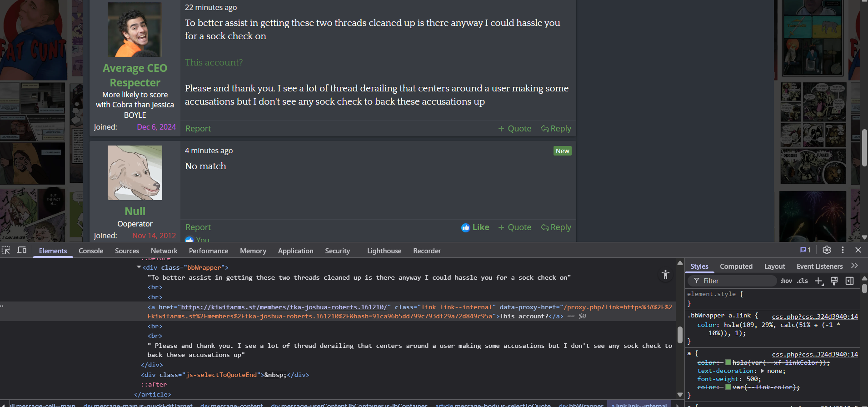Select the ::after pseudo-element node

(154, 384)
